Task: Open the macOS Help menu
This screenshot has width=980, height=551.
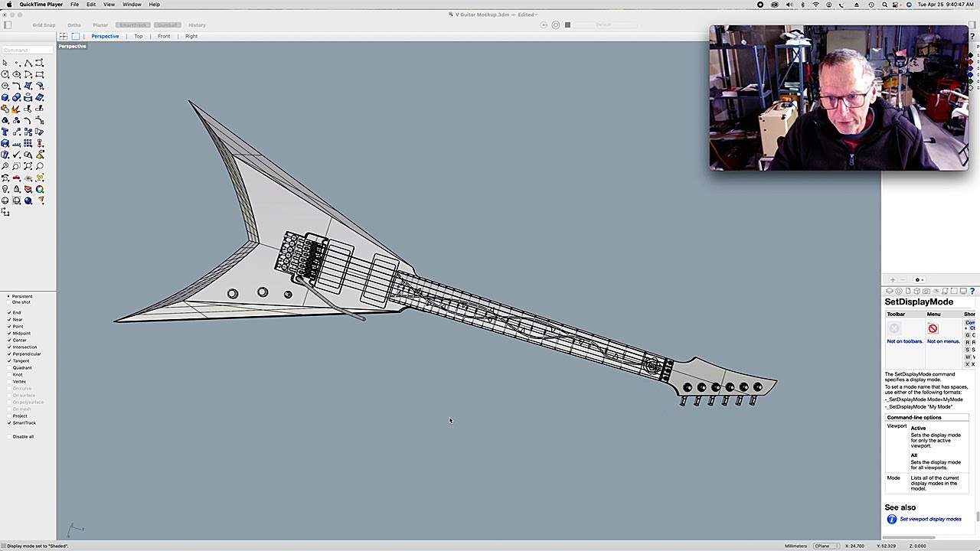Action: (154, 5)
